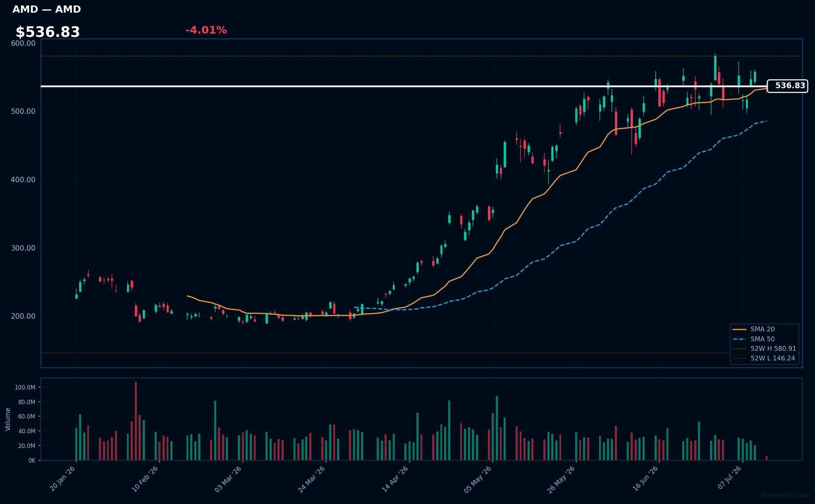Image resolution: width=815 pixels, height=504 pixels.
Task: Click the Volume axis title
Action: point(8,419)
